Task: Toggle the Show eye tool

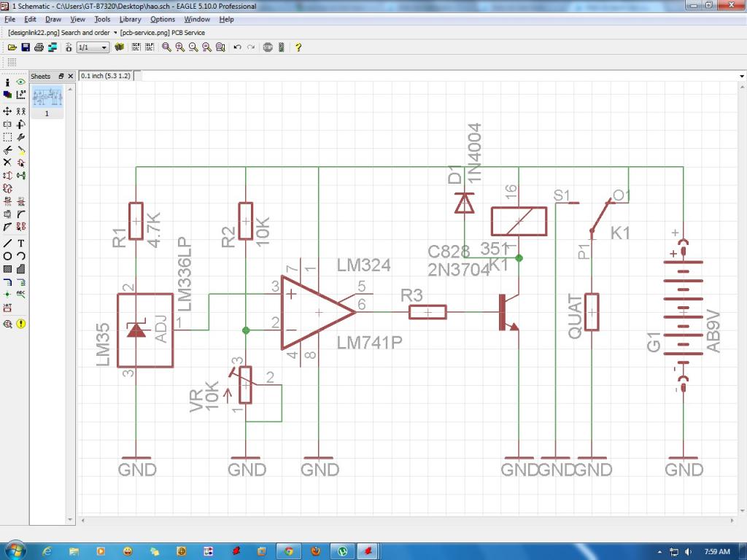Action: 21,82
